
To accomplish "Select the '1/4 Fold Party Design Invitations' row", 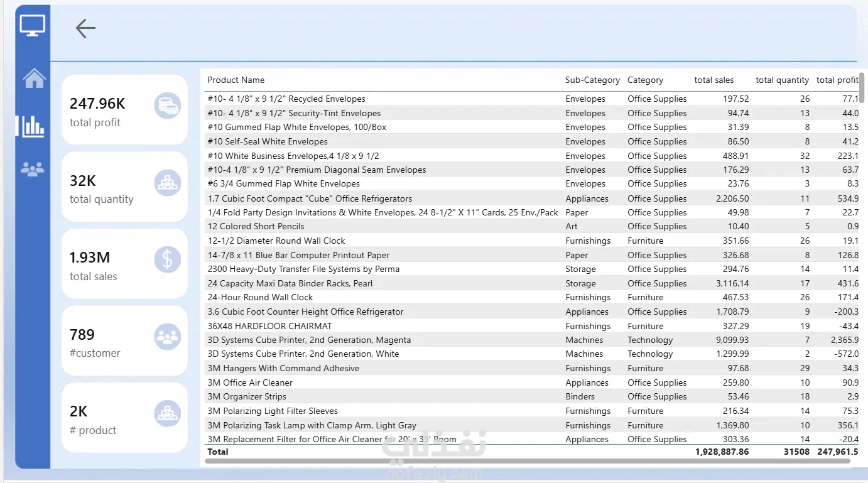I will [x=533, y=212].
